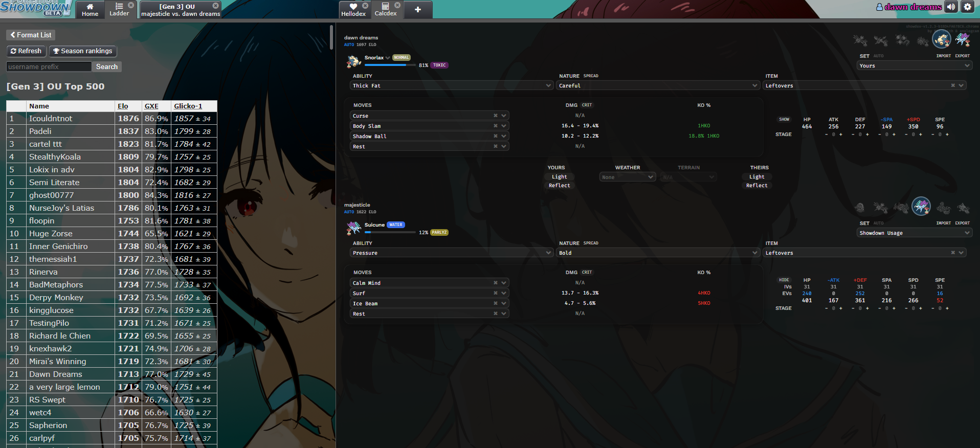Export Suicune's set

tap(962, 223)
